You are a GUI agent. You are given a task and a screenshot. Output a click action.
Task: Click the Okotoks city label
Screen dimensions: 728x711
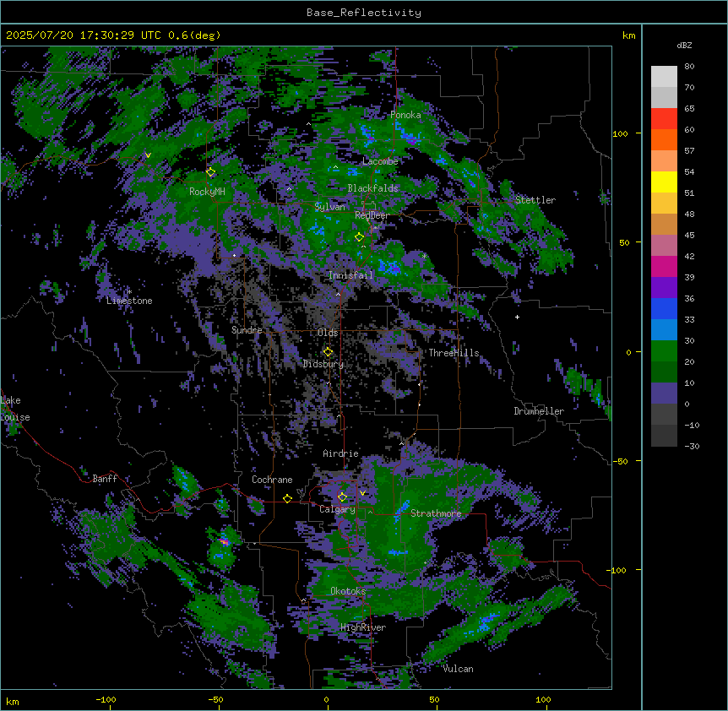(348, 591)
